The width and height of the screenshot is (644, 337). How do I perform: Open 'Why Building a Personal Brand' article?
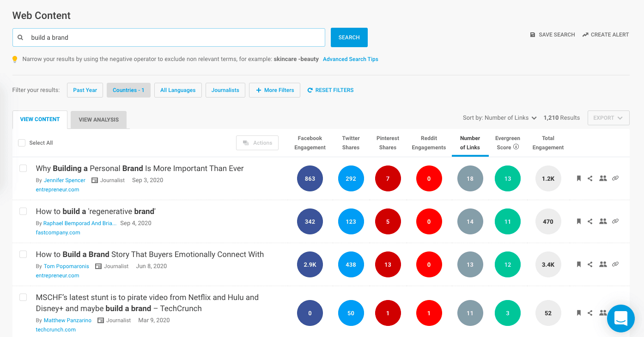pyautogui.click(x=140, y=168)
